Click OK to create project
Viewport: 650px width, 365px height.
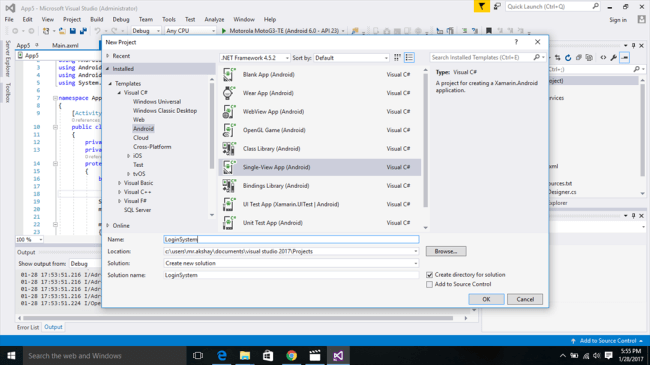pyautogui.click(x=486, y=299)
